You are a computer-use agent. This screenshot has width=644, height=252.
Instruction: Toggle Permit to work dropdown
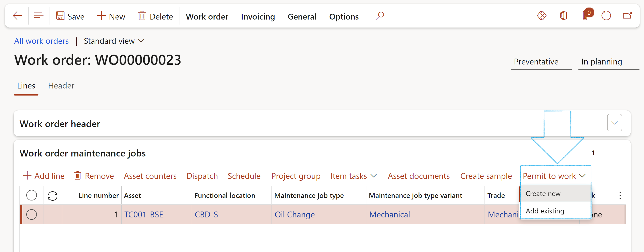[554, 176]
